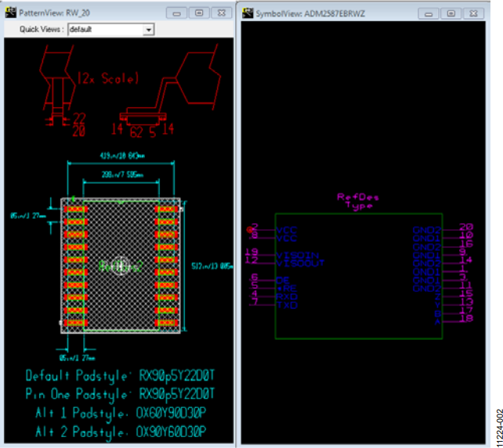This screenshot has height=448, width=503.
Task: Select the TXD pin label in symbol
Action: point(287,305)
